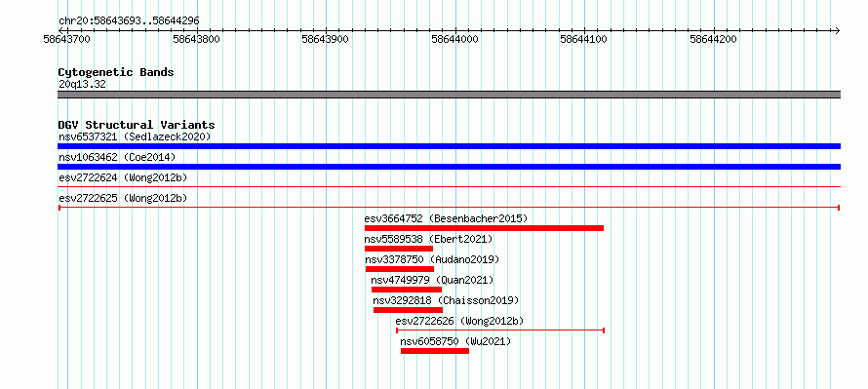Open the nsv4749979 (Quan2021) label
This screenshot has width=868, height=389.
click(x=432, y=280)
